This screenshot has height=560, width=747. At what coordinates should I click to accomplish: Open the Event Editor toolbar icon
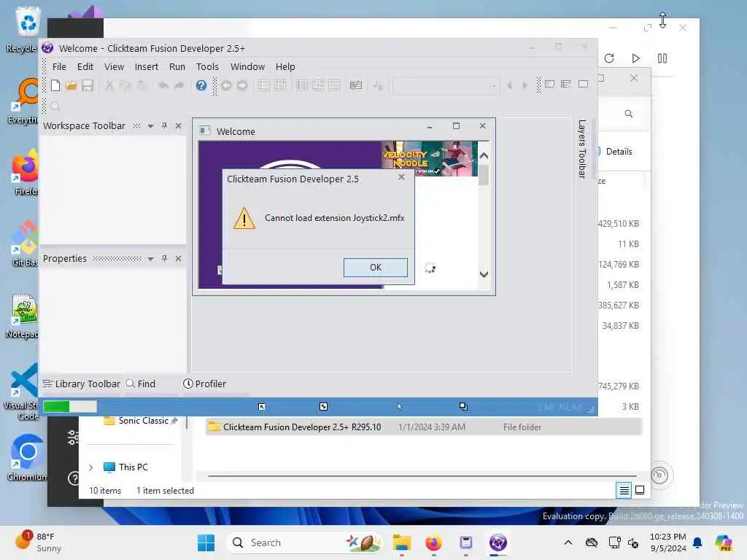tap(302, 85)
